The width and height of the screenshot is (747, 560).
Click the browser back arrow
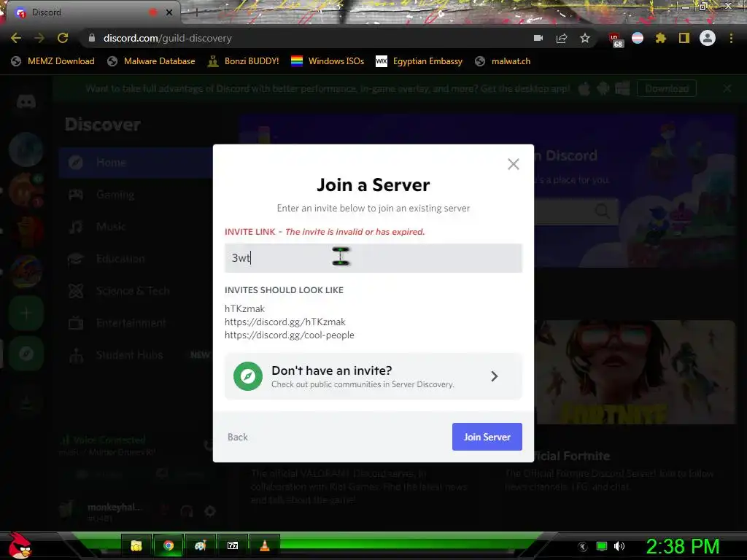(16, 38)
